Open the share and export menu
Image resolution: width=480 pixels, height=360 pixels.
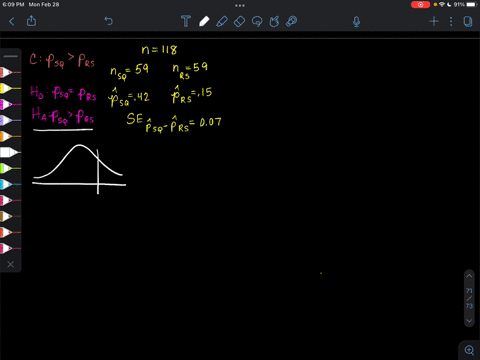coord(31,21)
